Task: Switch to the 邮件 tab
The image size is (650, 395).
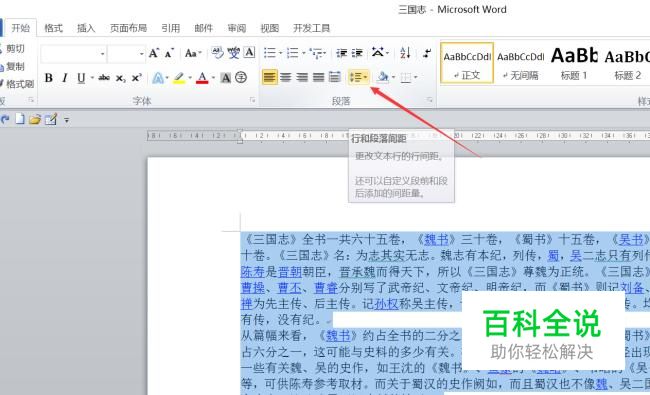Action: (203, 28)
